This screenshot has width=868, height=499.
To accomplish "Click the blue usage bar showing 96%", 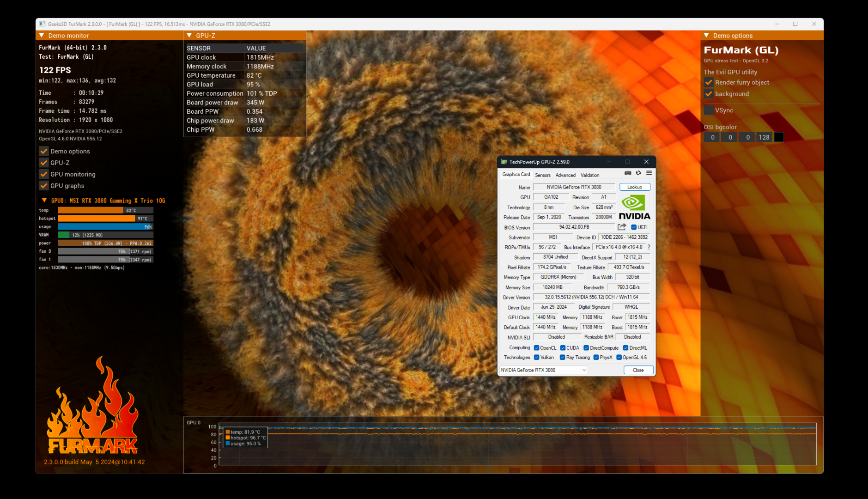I will coord(105,227).
